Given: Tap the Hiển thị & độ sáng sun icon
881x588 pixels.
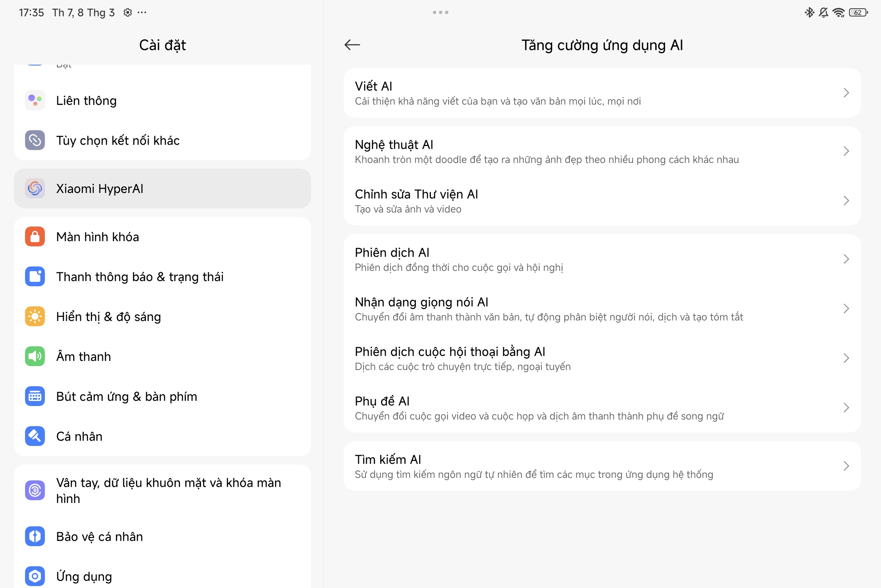Looking at the screenshot, I should (35, 317).
